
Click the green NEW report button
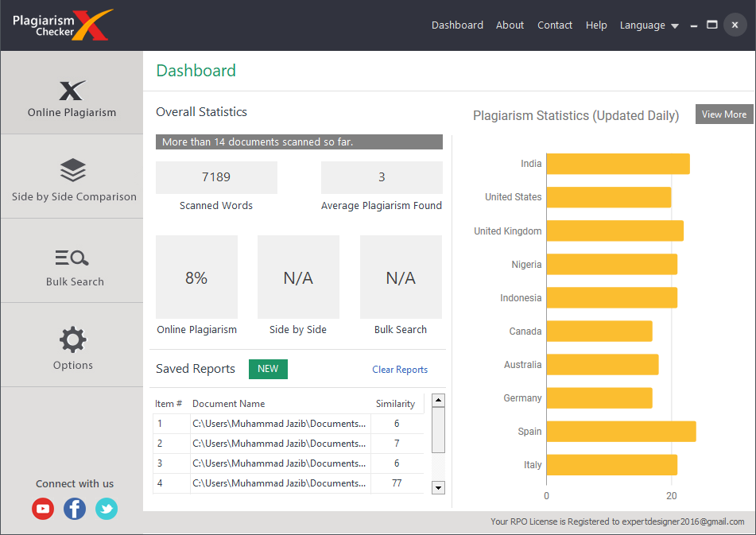(x=268, y=369)
